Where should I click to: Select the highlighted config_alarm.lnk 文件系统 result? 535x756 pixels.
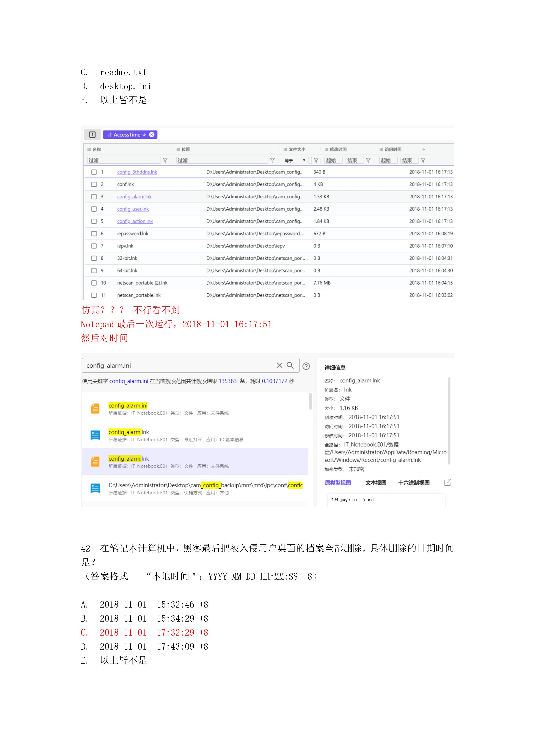(195, 462)
